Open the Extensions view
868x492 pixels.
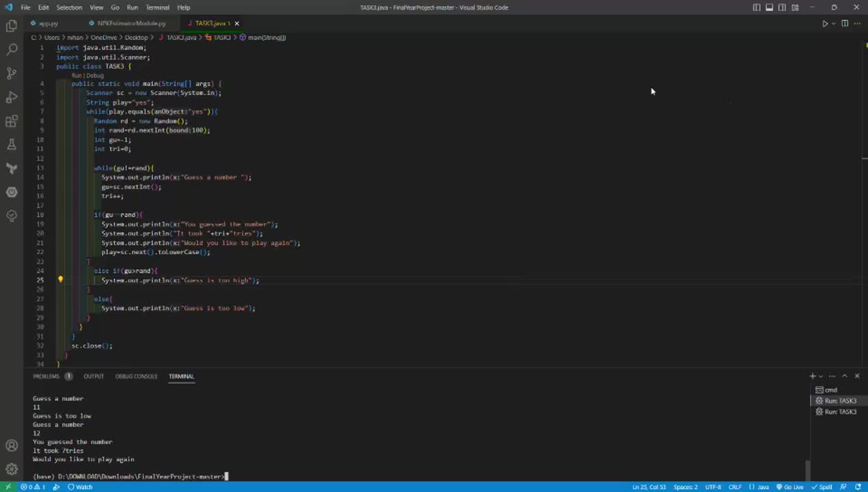(12, 121)
